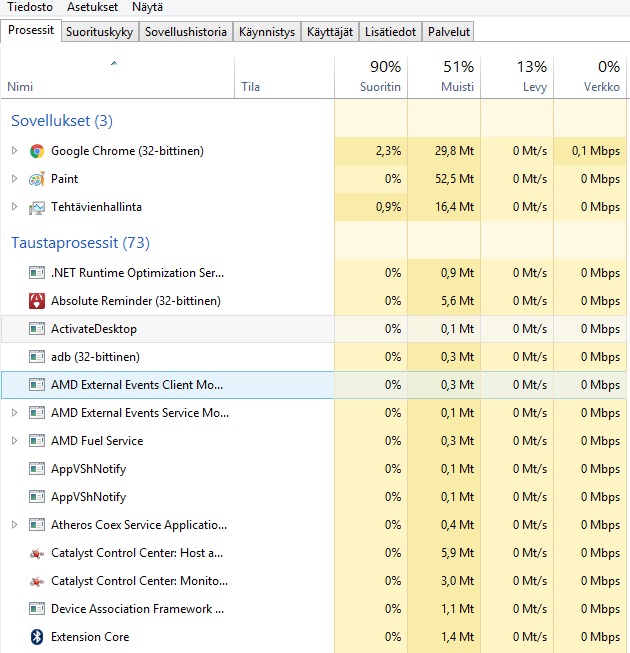The width and height of the screenshot is (630, 653).
Task: Sort by Levy column header
Action: [x=517, y=78]
